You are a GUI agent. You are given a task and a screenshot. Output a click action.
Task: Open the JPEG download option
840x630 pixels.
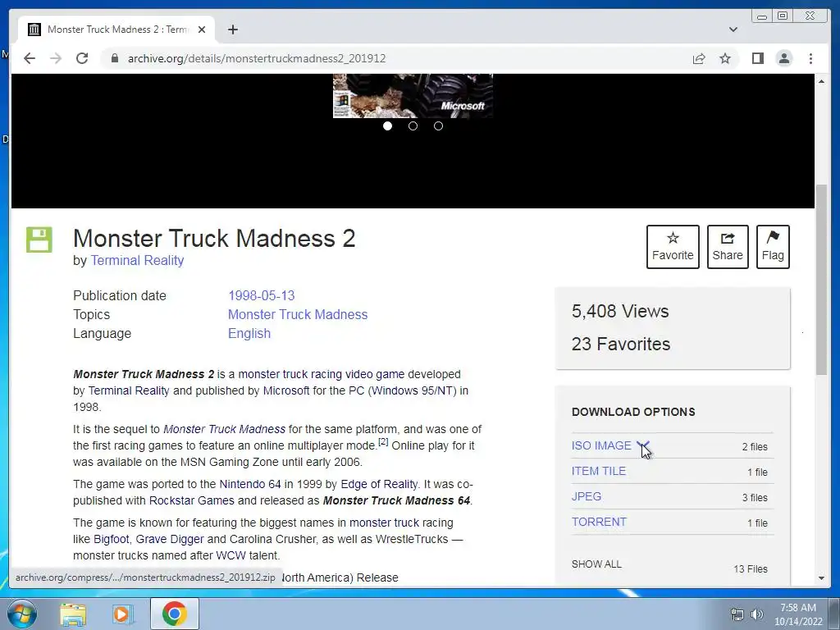(x=586, y=496)
